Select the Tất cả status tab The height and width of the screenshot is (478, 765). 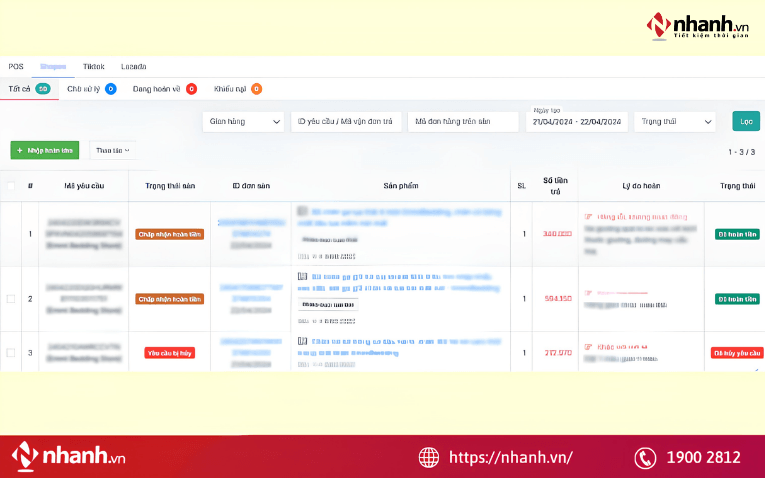click(29, 89)
